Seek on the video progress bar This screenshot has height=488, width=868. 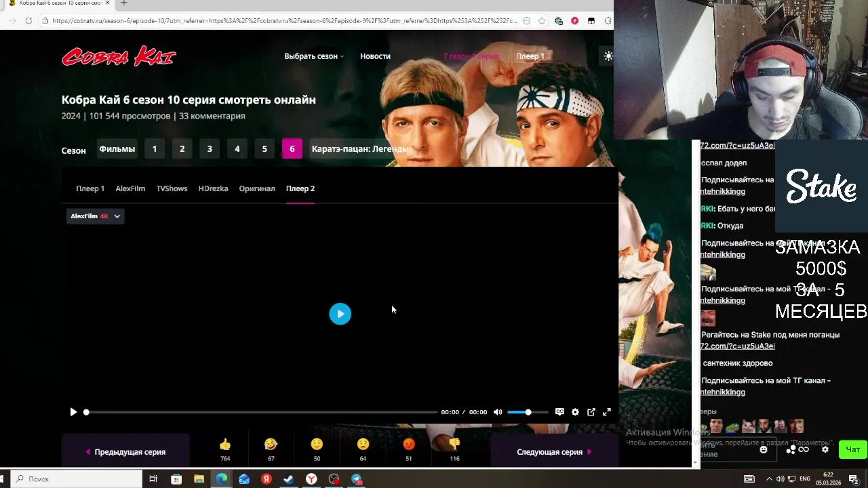point(261,412)
